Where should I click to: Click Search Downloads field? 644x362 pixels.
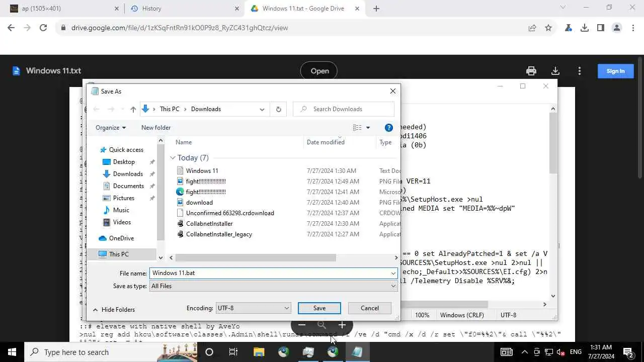click(x=344, y=109)
